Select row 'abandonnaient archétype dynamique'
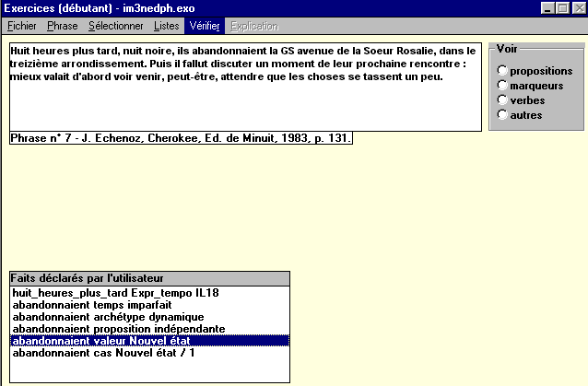This screenshot has width=588, height=386. click(149, 317)
